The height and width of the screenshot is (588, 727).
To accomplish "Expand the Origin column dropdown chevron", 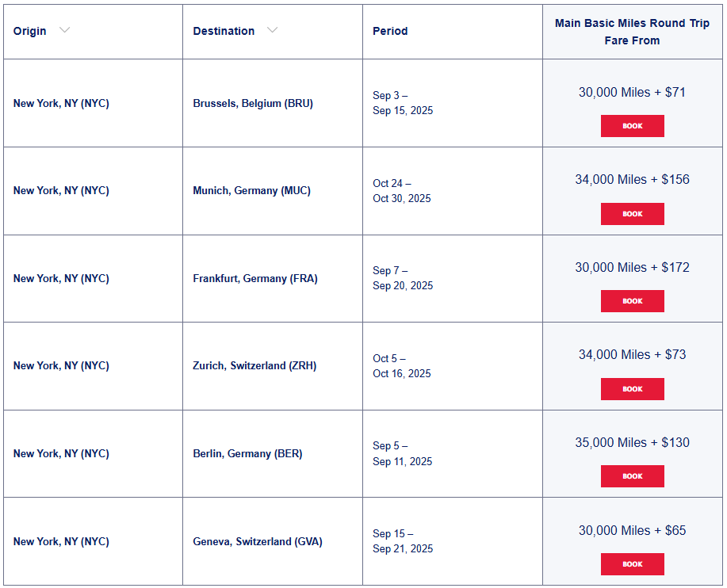I will [64, 30].
